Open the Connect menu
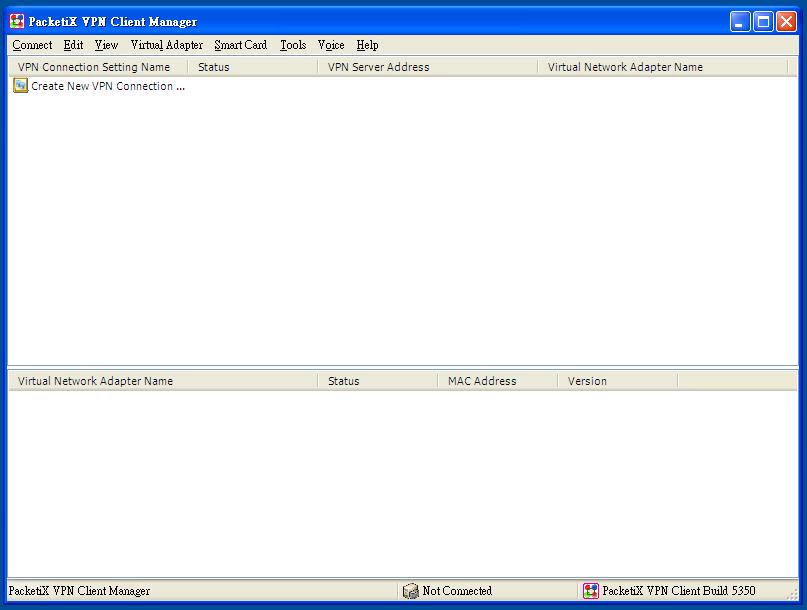 tap(32, 45)
